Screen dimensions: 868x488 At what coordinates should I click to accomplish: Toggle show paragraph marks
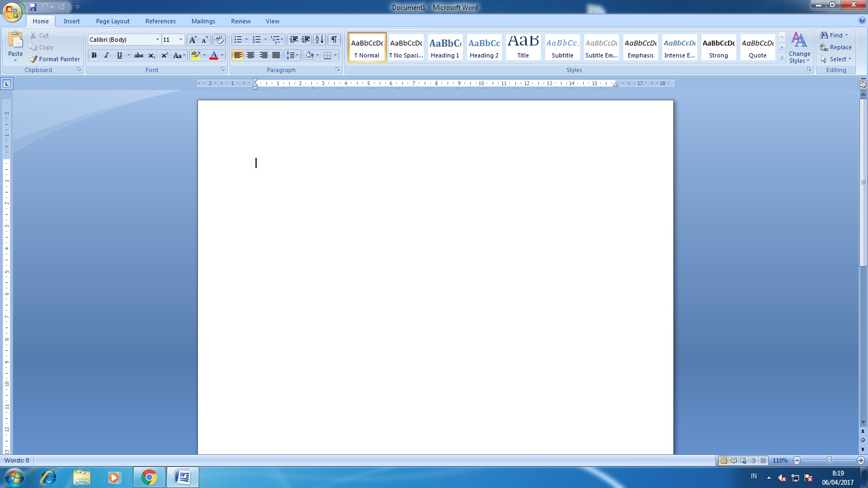point(333,39)
